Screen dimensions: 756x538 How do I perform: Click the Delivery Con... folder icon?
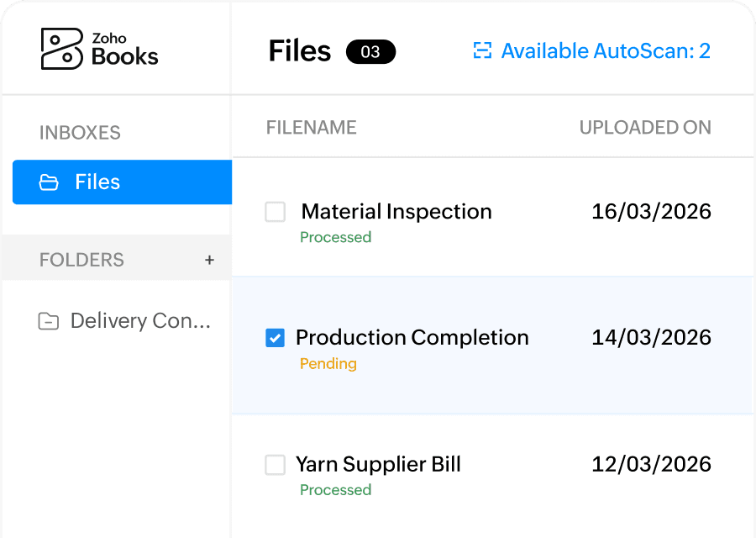[48, 321]
